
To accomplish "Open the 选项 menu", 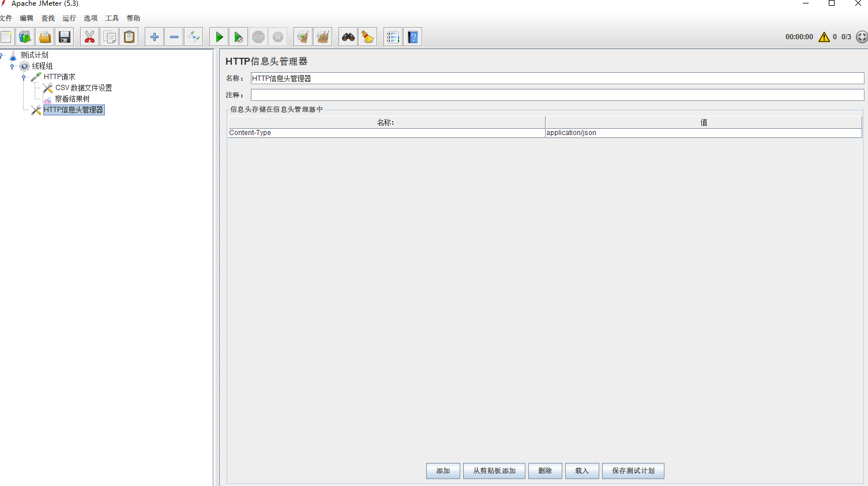I will (x=91, y=18).
